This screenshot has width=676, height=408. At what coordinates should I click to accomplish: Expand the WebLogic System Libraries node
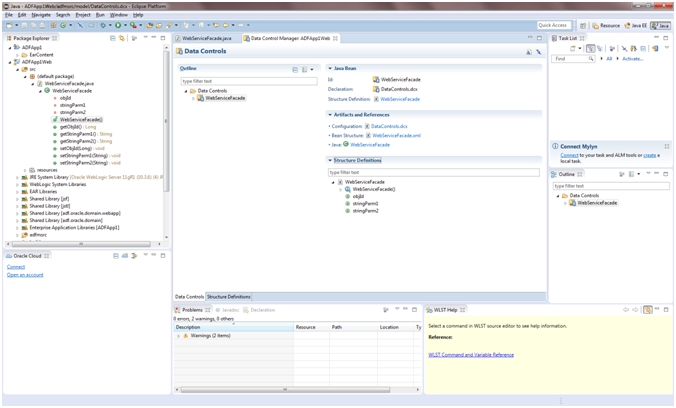tap(18, 185)
